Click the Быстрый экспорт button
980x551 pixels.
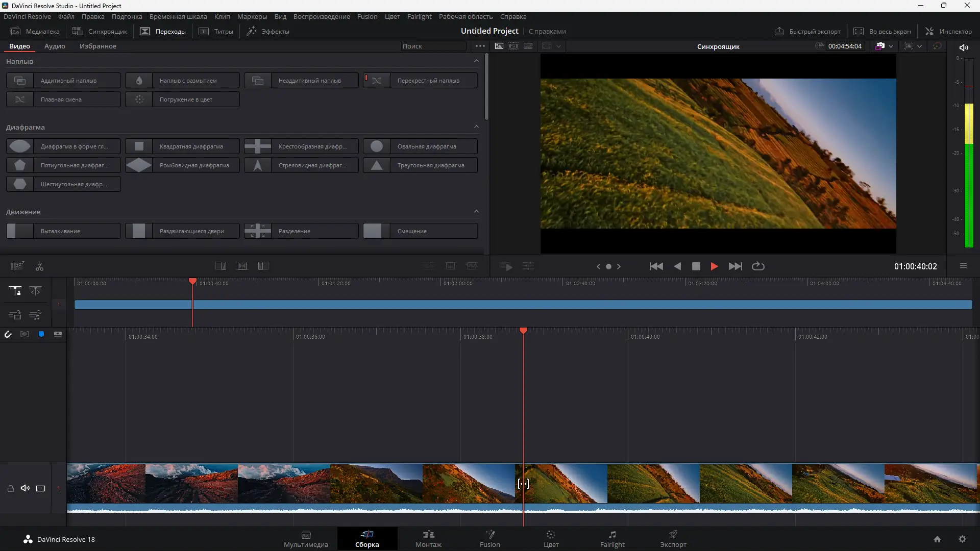[808, 31]
